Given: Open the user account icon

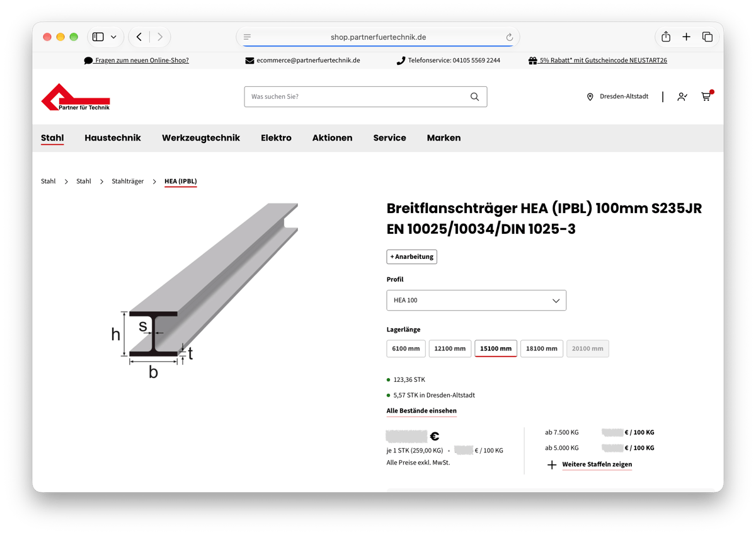Looking at the screenshot, I should coord(682,96).
